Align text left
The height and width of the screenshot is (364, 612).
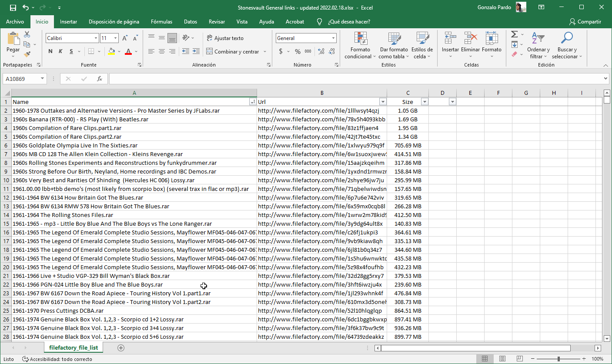tap(151, 51)
